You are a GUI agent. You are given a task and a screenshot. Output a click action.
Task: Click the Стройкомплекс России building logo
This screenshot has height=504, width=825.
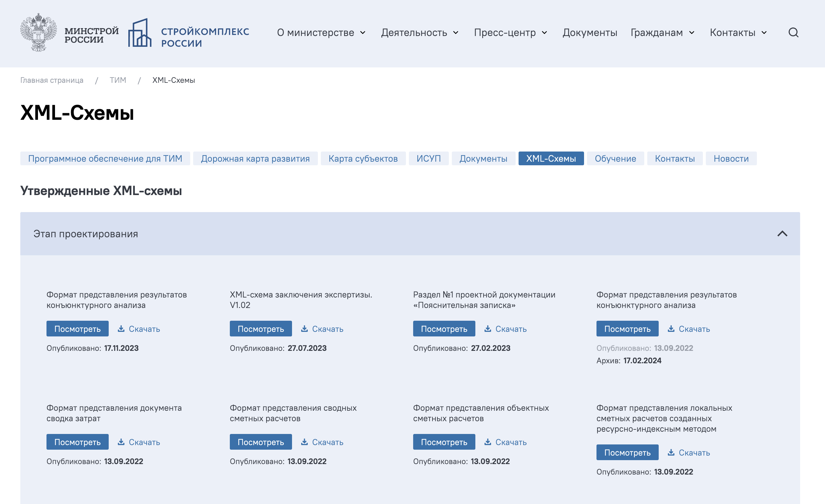[139, 33]
